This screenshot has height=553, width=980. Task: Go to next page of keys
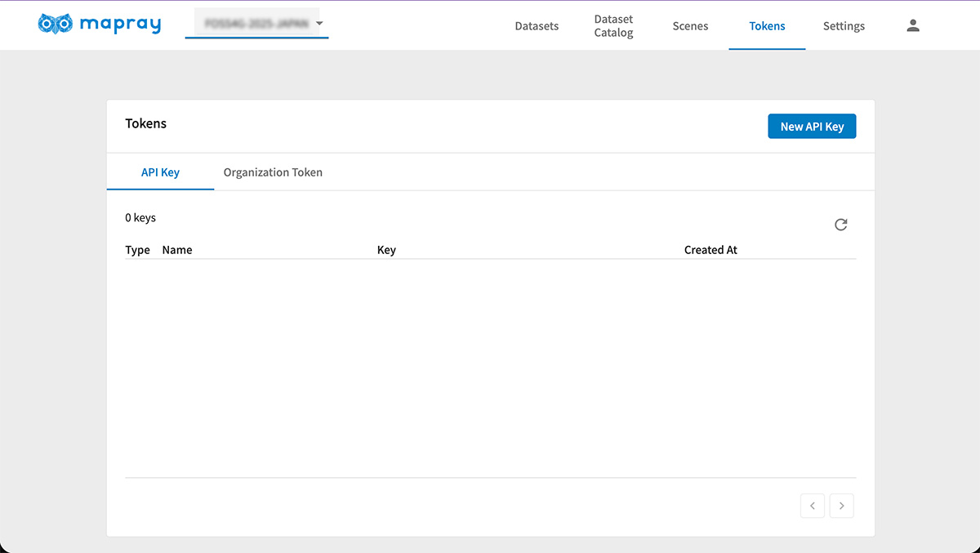pyautogui.click(x=842, y=506)
